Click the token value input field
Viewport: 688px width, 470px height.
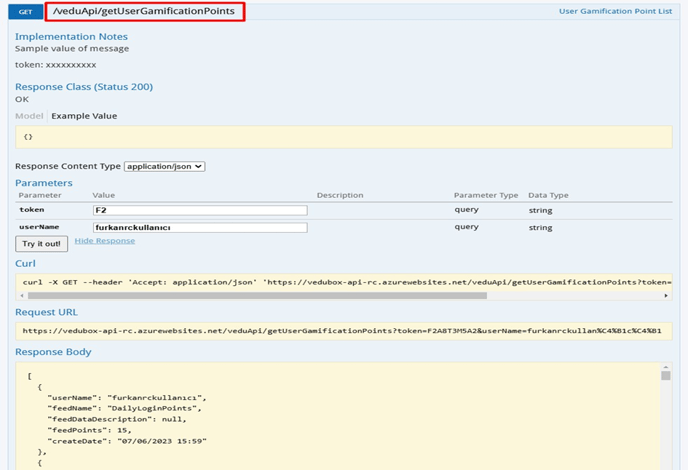(199, 211)
